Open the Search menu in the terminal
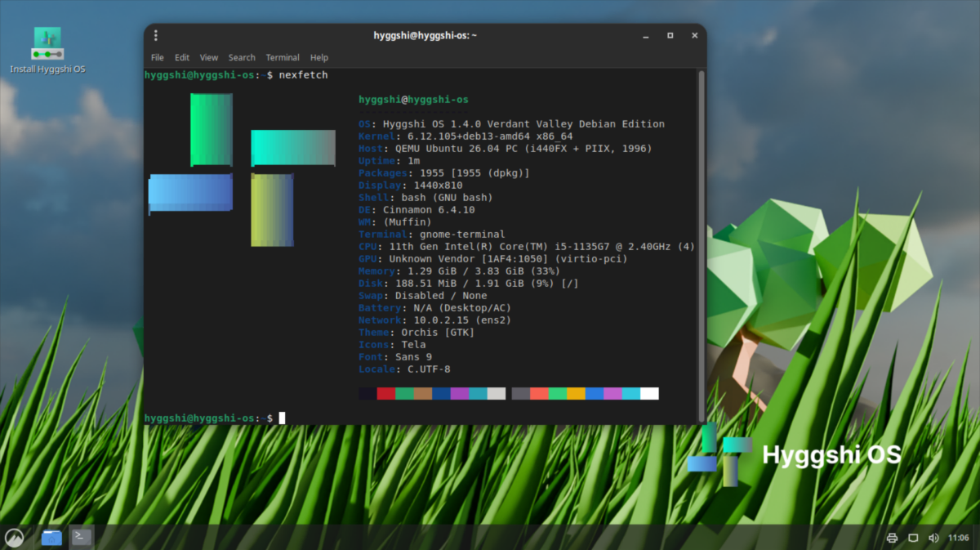 coord(242,57)
